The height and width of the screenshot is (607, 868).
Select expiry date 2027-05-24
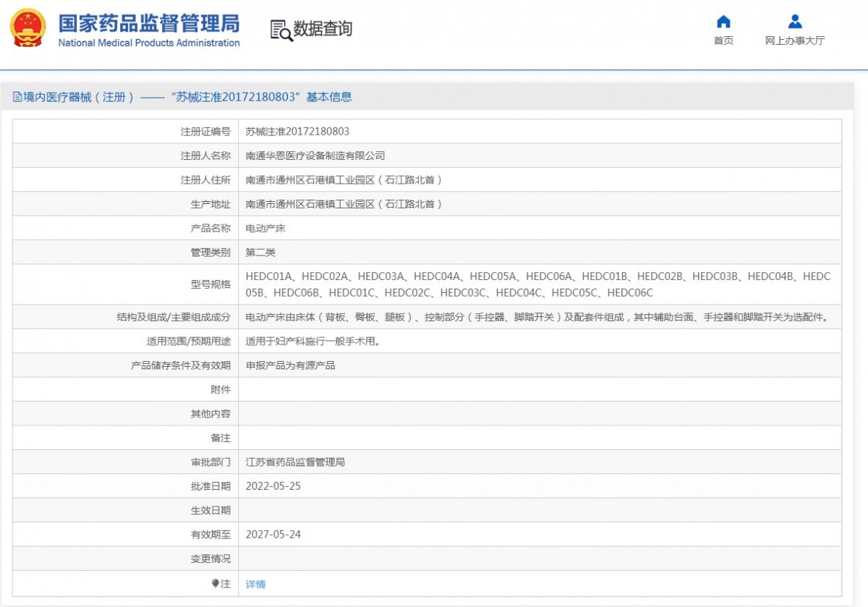click(x=273, y=535)
